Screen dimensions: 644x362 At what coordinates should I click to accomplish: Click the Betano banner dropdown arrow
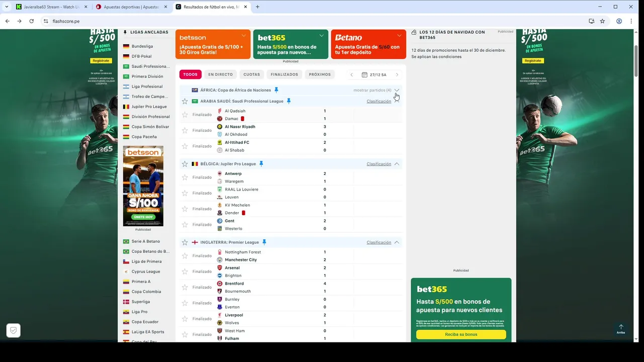coord(399,36)
